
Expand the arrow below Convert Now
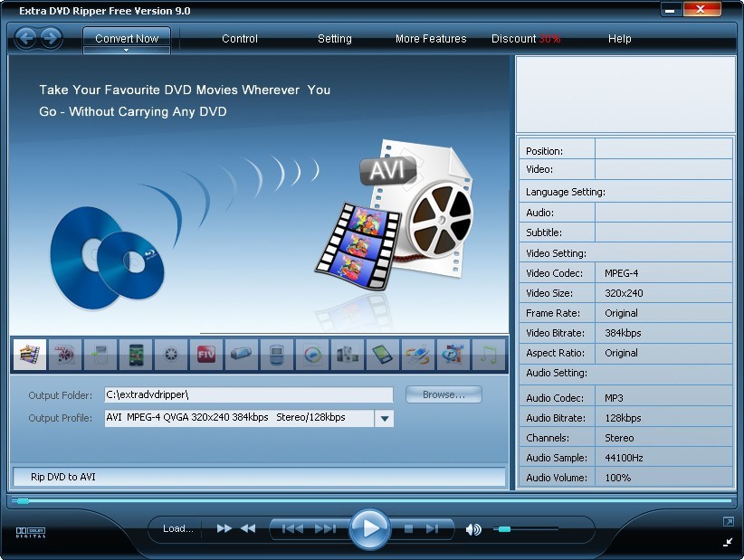tap(126, 50)
